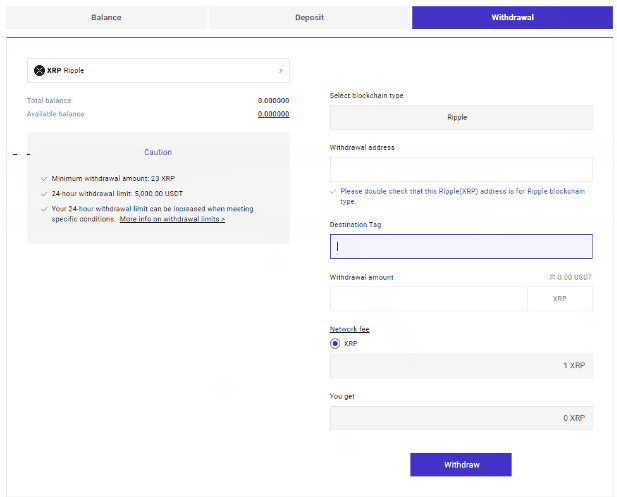Click '24-hour withdrawal limit: 5,000.00 USDT' text

(117, 194)
